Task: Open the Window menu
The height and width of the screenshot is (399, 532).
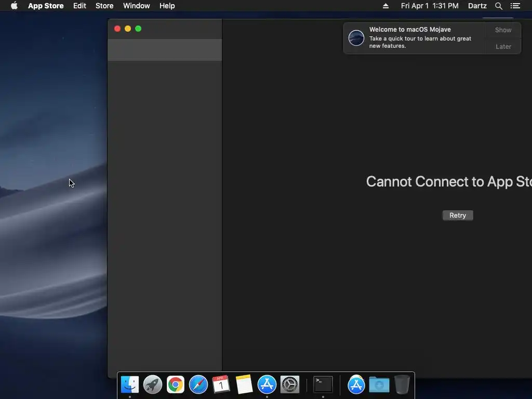Action: click(137, 6)
